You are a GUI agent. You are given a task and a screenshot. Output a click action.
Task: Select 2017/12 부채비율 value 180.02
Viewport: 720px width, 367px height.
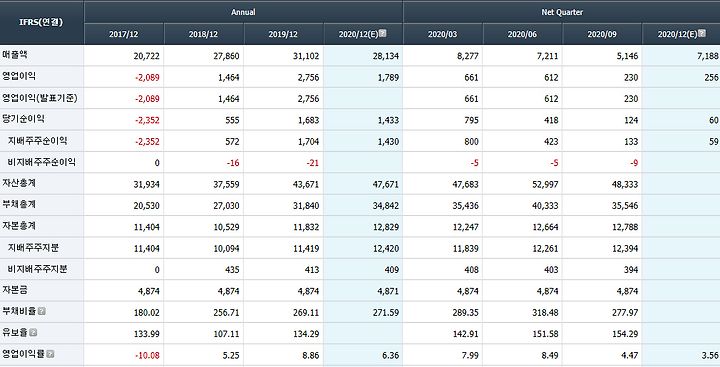click(x=146, y=313)
